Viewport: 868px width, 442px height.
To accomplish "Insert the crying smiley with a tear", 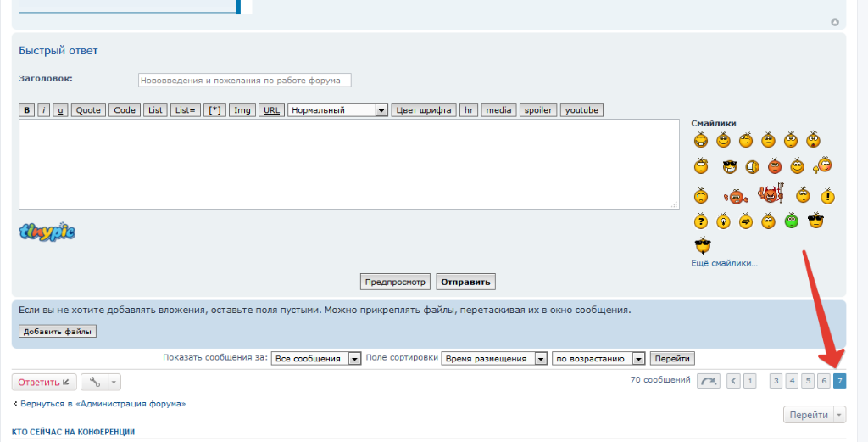I will click(x=701, y=195).
